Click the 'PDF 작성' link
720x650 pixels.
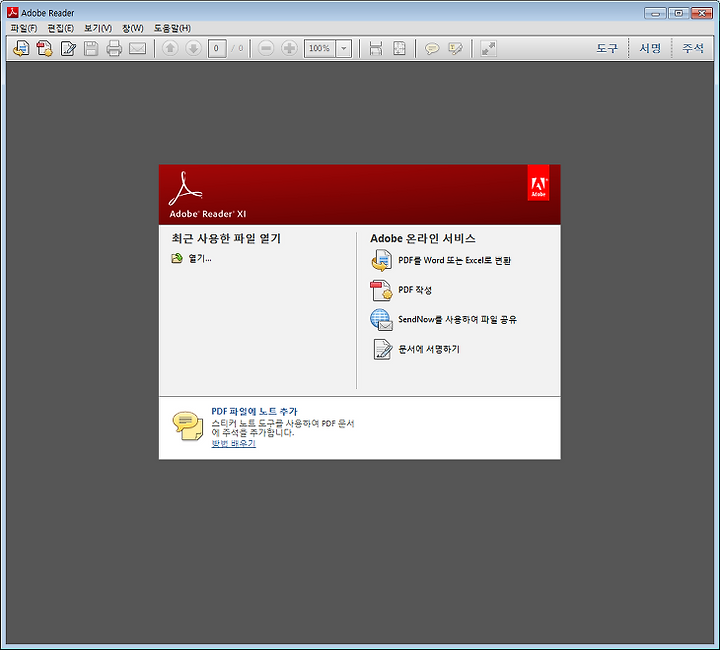[415, 290]
